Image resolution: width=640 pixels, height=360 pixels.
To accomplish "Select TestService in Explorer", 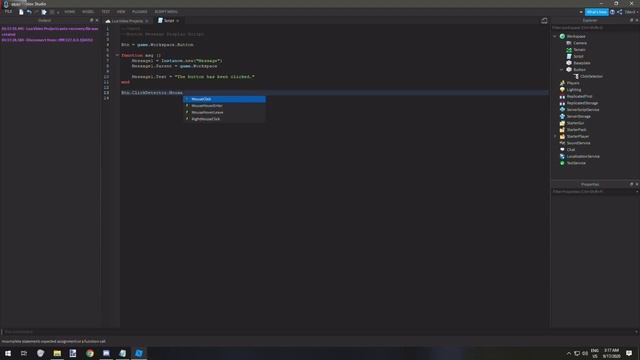I will 576,163.
